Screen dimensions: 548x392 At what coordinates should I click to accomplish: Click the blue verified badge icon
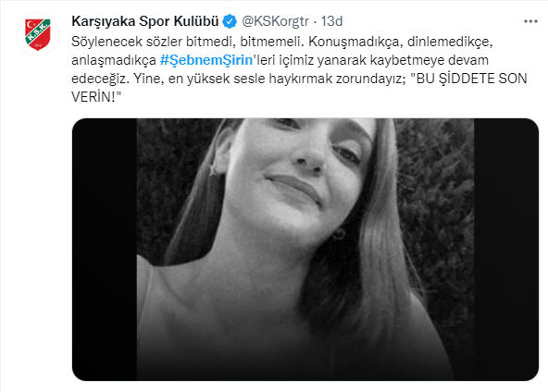230,21
